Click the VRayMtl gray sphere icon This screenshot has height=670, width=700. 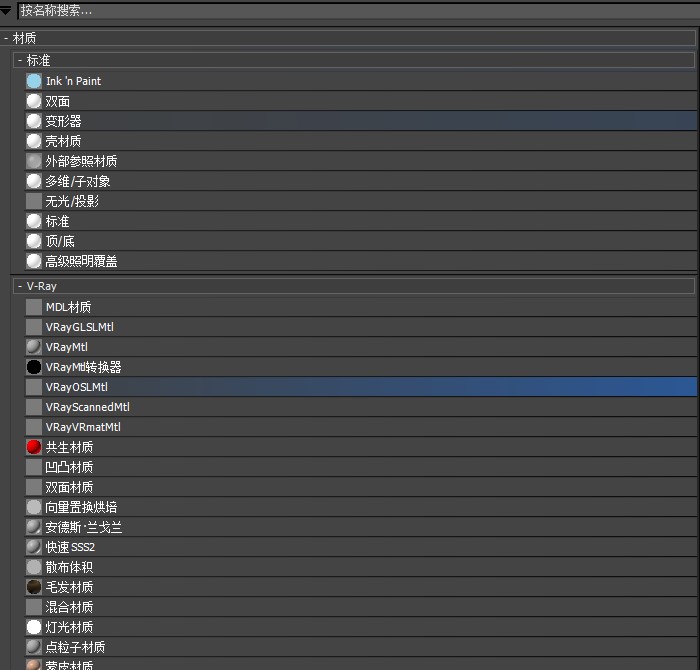33,347
